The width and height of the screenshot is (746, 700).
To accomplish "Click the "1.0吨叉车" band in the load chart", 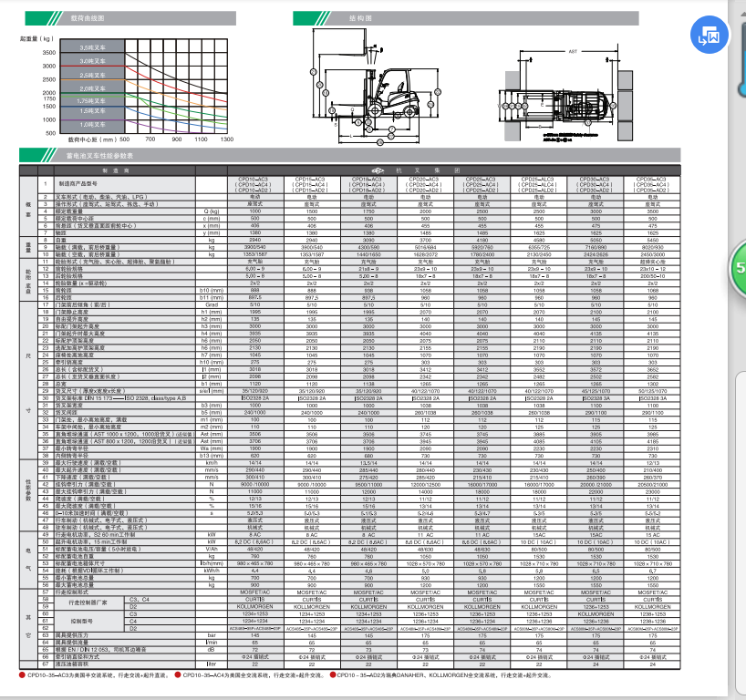I will click(92, 124).
